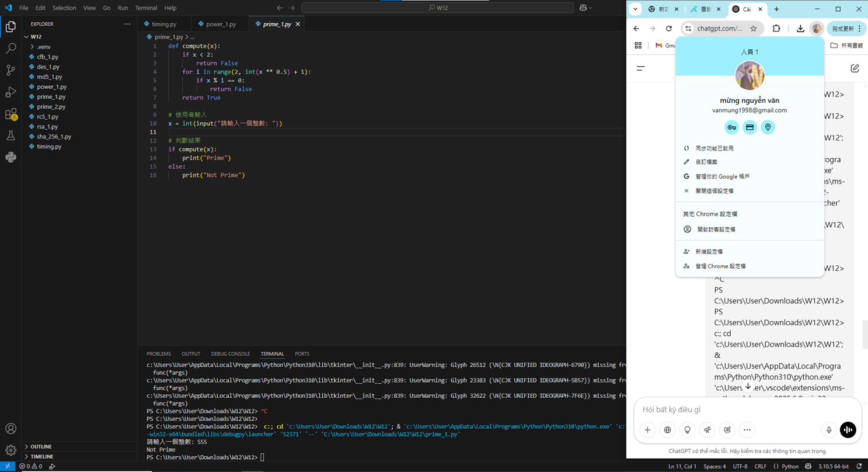Click 管理你的 Google 帳戶 option

coord(722,176)
